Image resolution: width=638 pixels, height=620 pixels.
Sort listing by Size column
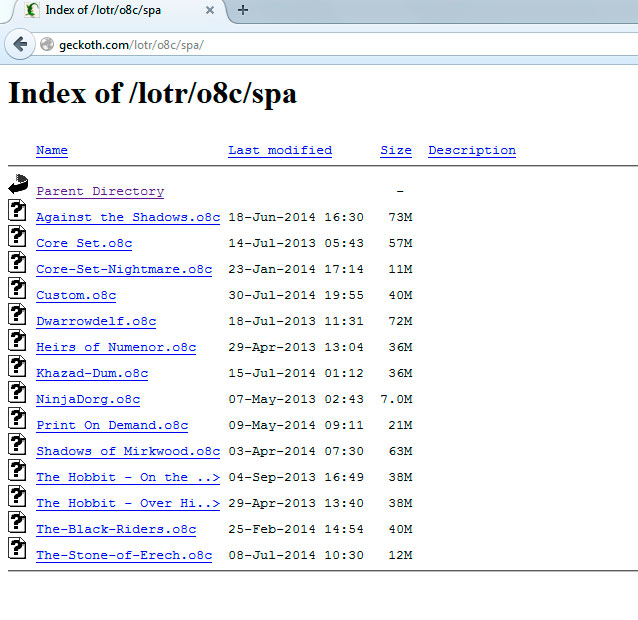coord(396,150)
